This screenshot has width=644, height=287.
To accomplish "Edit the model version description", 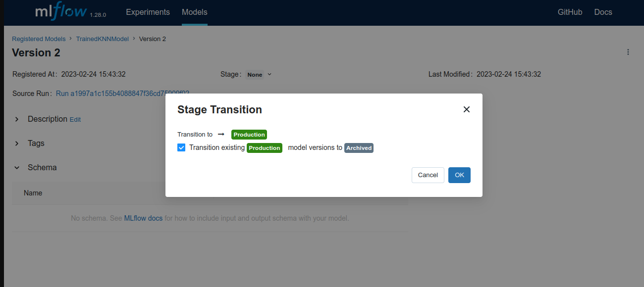I will coord(75,119).
